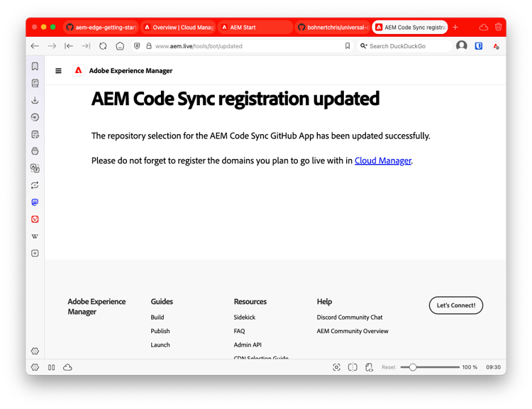Click the 100 % zoom value
This screenshot has width=532, height=409.
point(470,367)
